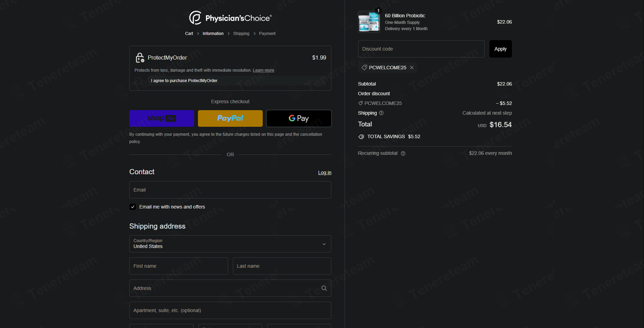Open the ProtectMyOrder Learn more link
Screen dimensions: 644x328
(263, 70)
